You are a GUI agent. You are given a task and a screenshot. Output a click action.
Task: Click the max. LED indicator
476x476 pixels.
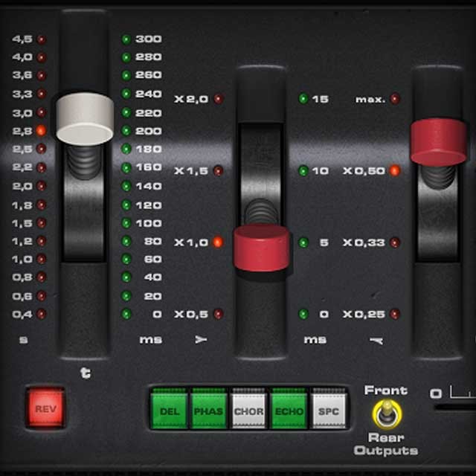(394, 99)
